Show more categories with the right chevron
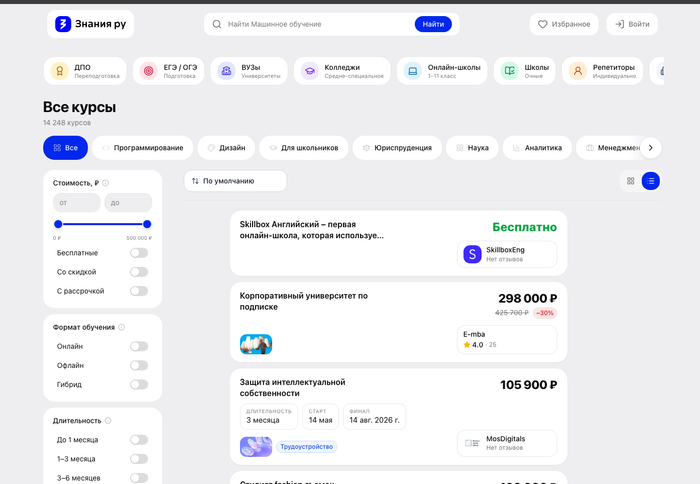700x484 pixels. pyautogui.click(x=650, y=148)
